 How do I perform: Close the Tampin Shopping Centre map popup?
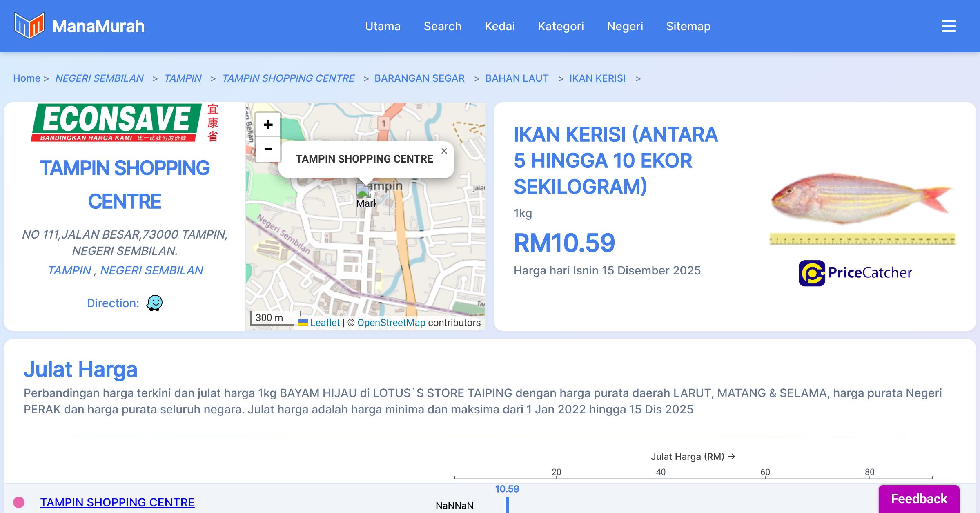pyautogui.click(x=444, y=151)
